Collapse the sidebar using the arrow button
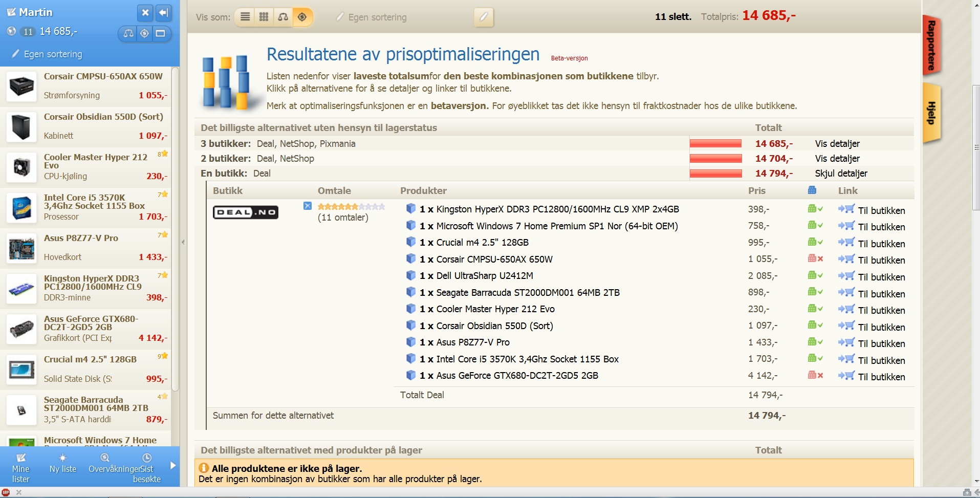Image resolution: width=980 pixels, height=498 pixels. click(x=164, y=13)
